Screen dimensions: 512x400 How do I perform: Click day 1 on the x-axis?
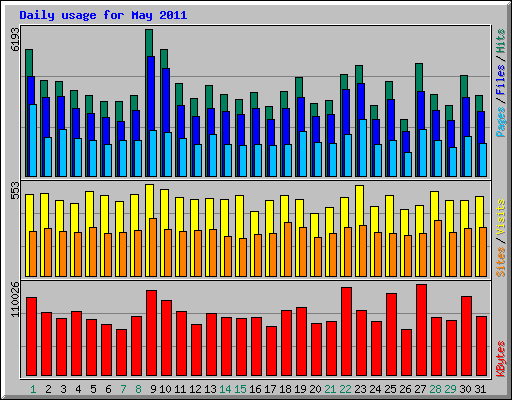33,389
